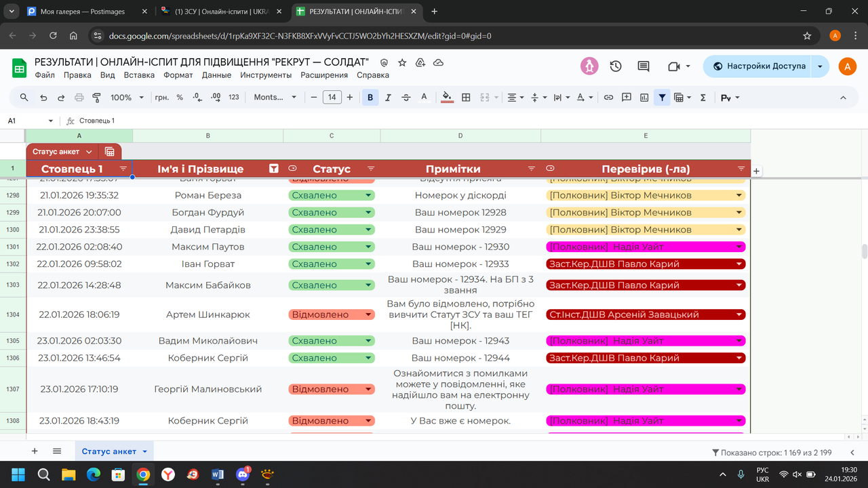Open horizontal align dropdown
The width and height of the screenshot is (868, 488).
tap(515, 98)
